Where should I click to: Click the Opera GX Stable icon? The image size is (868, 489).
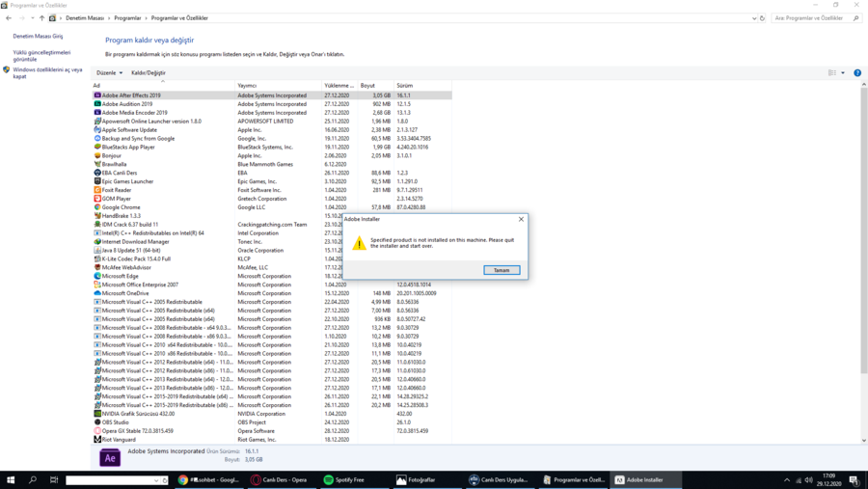[x=97, y=430]
